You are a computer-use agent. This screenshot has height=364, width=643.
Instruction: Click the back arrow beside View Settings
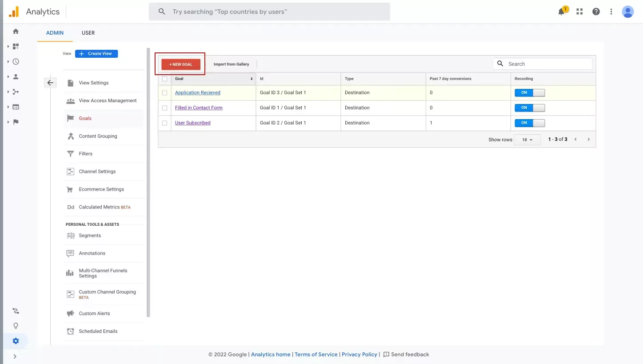(50, 83)
